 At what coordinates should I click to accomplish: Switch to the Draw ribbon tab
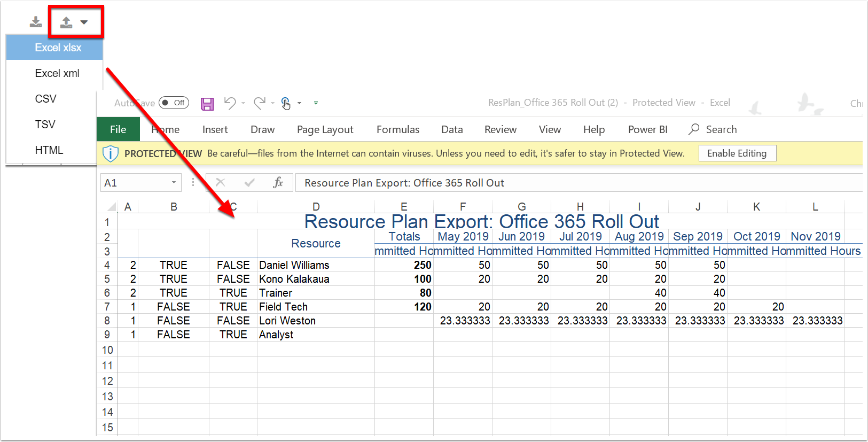pos(262,129)
